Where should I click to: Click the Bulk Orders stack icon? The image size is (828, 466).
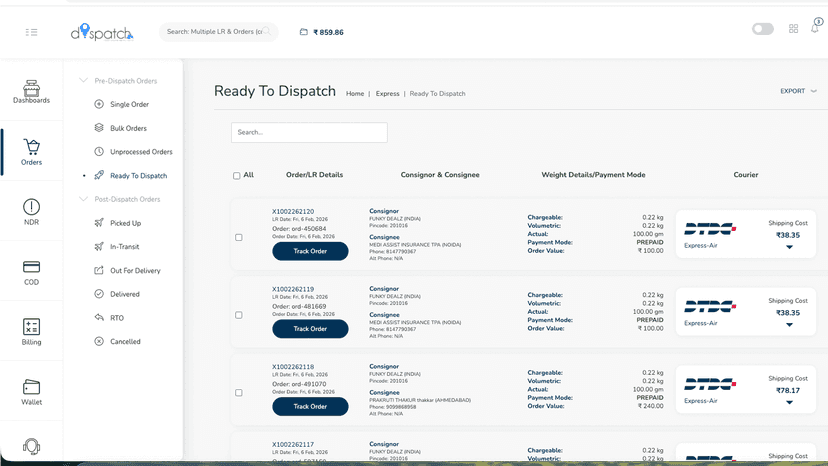(x=99, y=128)
